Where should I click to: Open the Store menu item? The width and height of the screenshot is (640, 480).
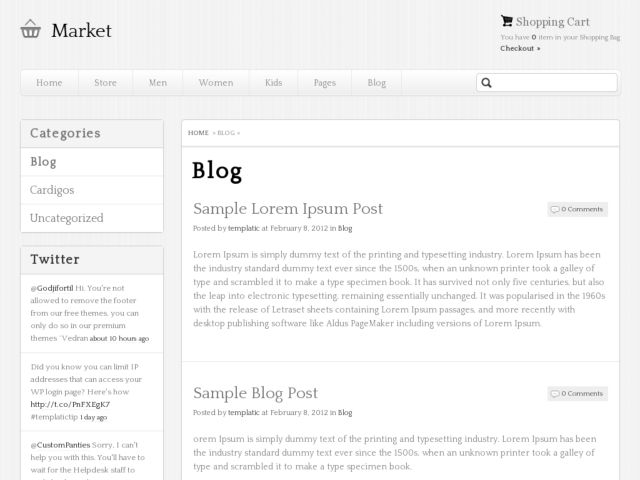coord(105,83)
